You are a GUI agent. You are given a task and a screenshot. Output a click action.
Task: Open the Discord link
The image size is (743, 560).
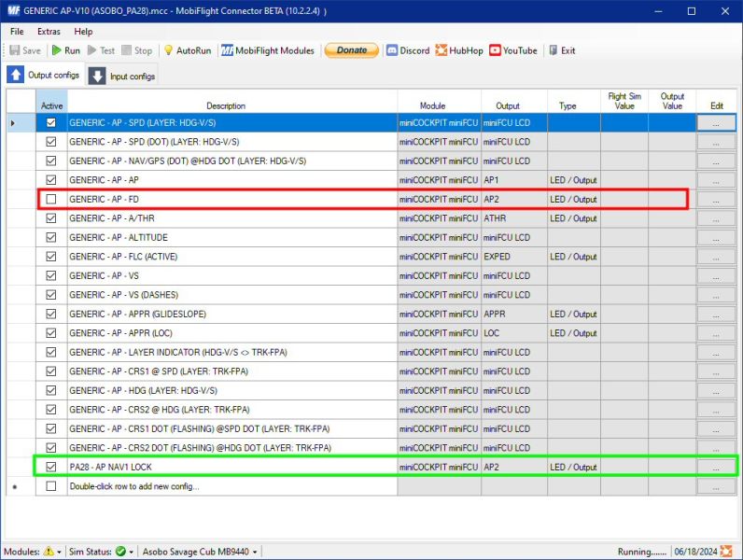click(x=408, y=50)
